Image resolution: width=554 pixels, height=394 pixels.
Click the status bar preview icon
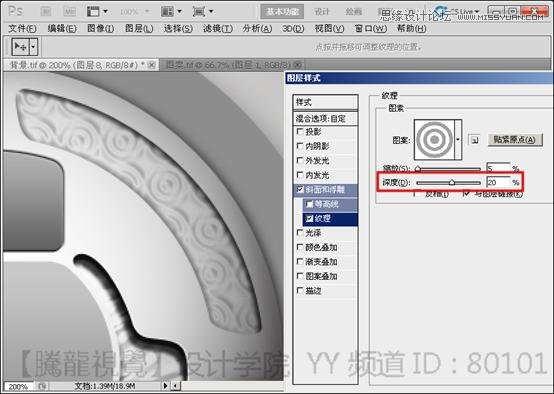coord(42,386)
